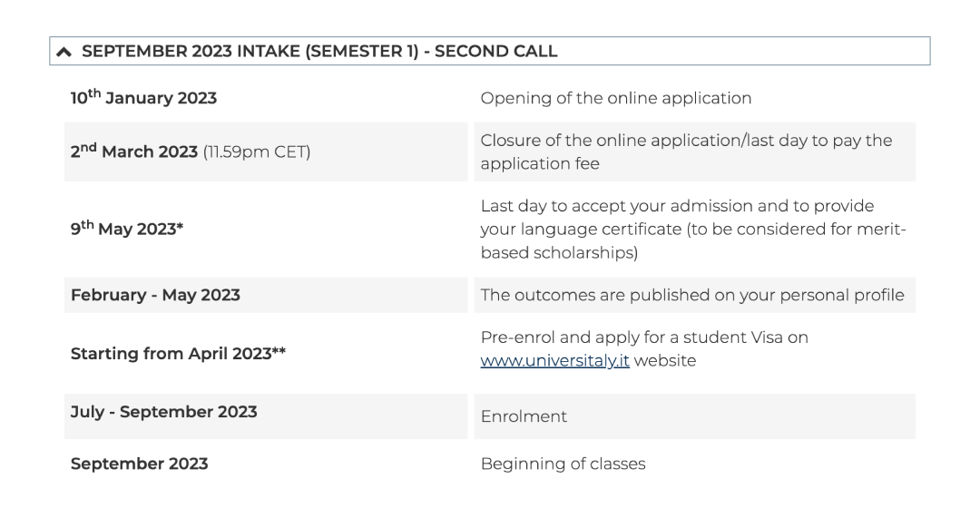The width and height of the screenshot is (980, 518).
Task: Select 'Starting from April 2023**' cell
Action: [x=171, y=353]
